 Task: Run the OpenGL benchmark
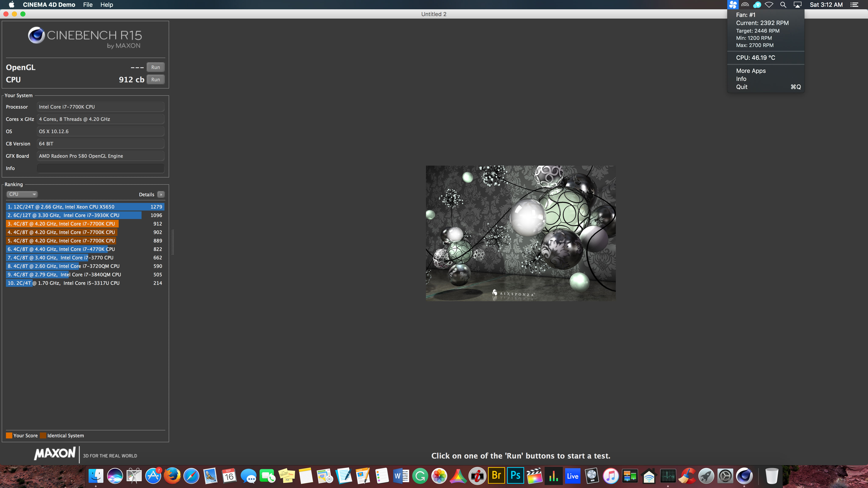tap(156, 67)
